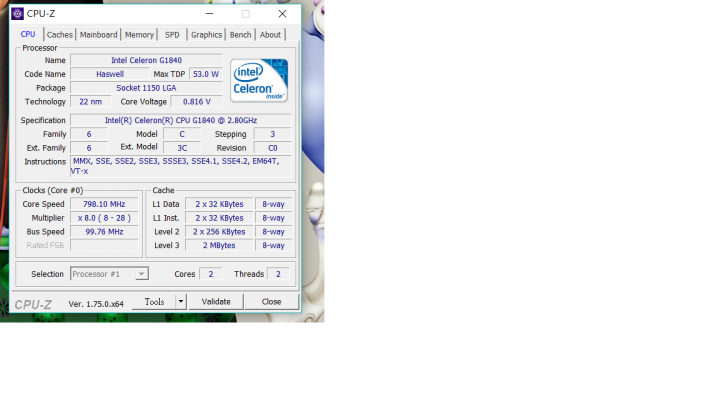Image resolution: width=720 pixels, height=405 pixels.
Task: Click the empty Rated FSB field
Action: (x=104, y=245)
